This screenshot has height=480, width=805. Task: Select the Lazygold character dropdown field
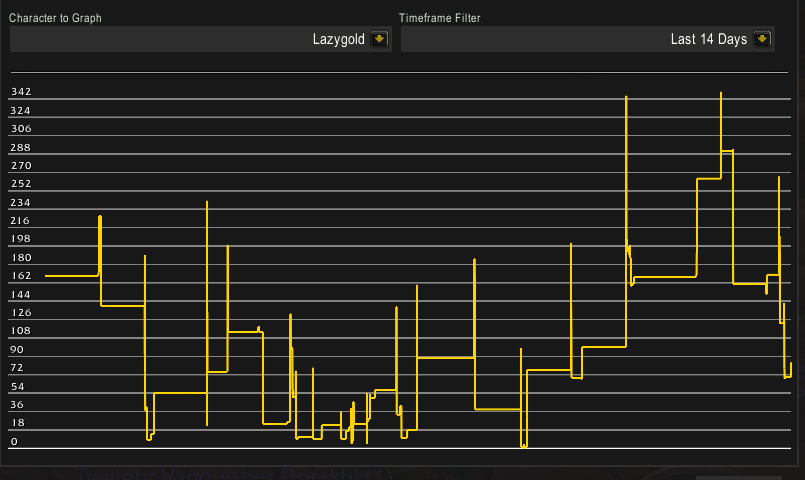coord(200,39)
